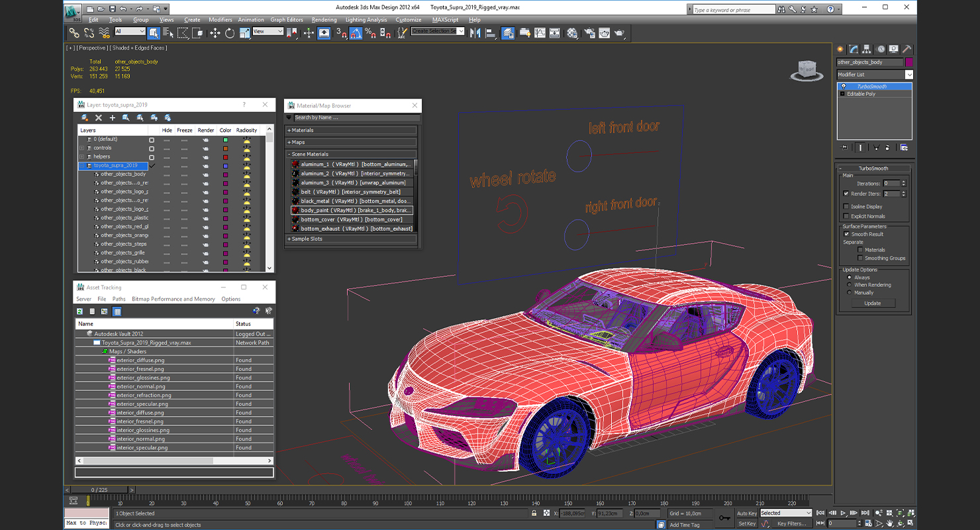Select the Select and Move tool
The height and width of the screenshot is (530, 980).
click(x=215, y=32)
